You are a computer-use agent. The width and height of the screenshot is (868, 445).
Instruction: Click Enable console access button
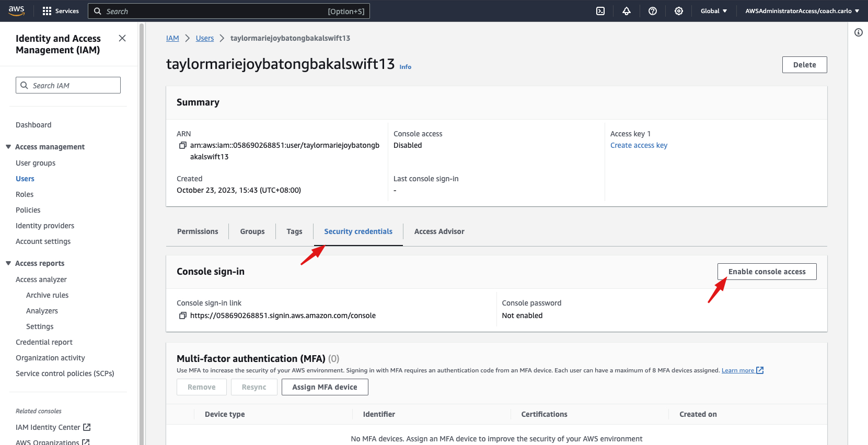[x=767, y=272]
